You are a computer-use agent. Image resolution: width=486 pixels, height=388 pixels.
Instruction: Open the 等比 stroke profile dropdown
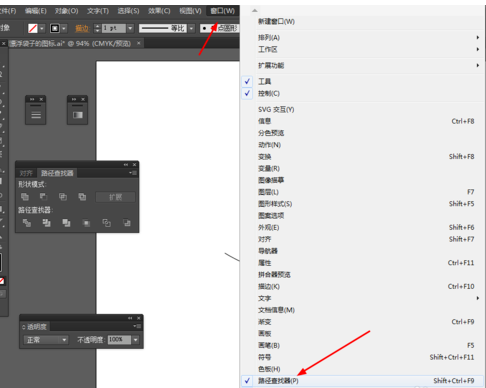191,29
